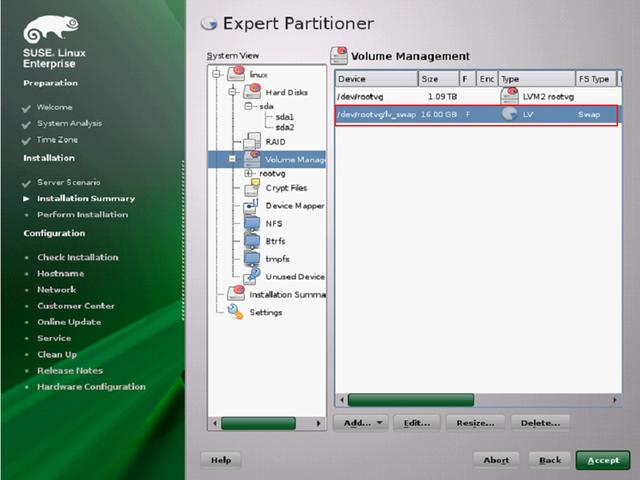Click Hostname in the sidebar
Viewport: 640px width, 480px height.
60,273
